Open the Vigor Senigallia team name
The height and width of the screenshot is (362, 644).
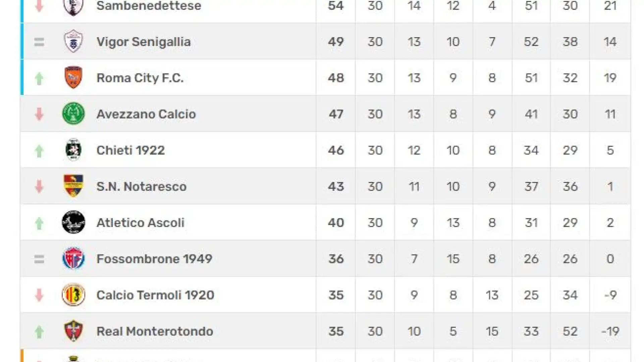[x=144, y=42]
